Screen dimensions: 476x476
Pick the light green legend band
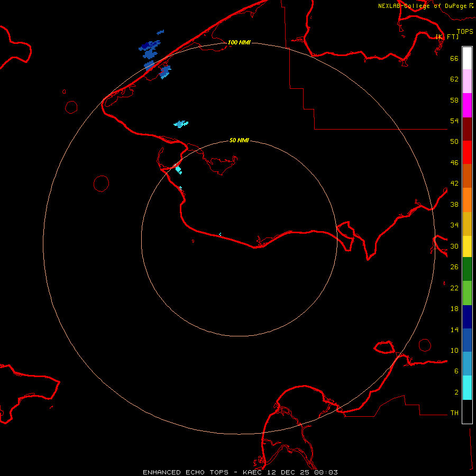[x=467, y=293]
